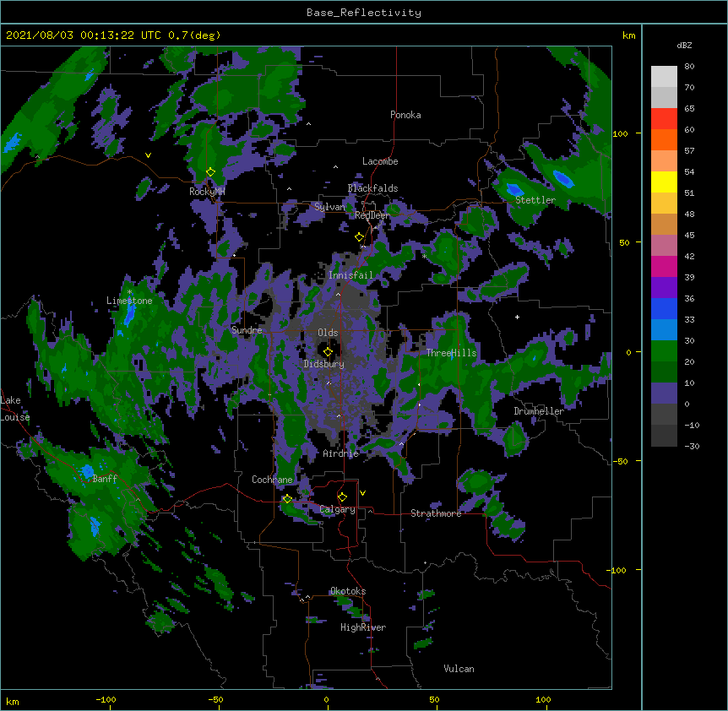Click the dBZ legend heading
The height and width of the screenshot is (711, 728).
coord(684,45)
